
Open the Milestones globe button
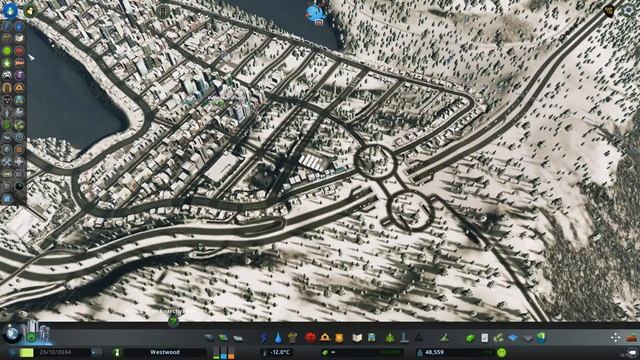click(11, 334)
